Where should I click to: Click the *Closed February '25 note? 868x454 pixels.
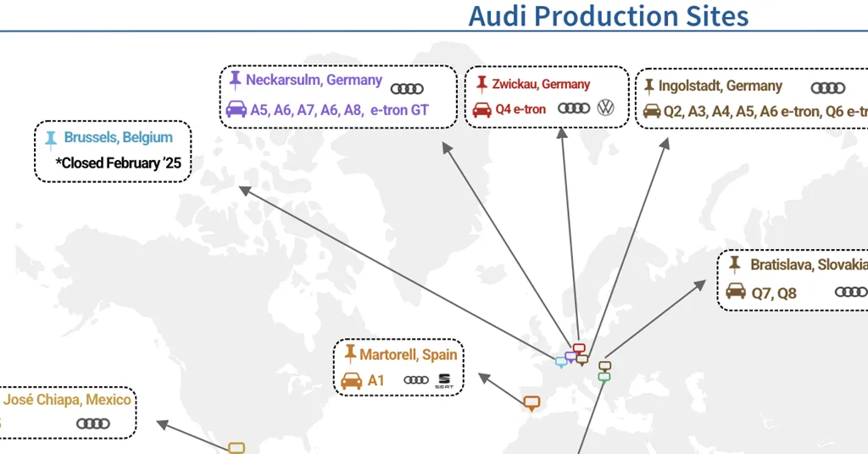click(x=119, y=163)
